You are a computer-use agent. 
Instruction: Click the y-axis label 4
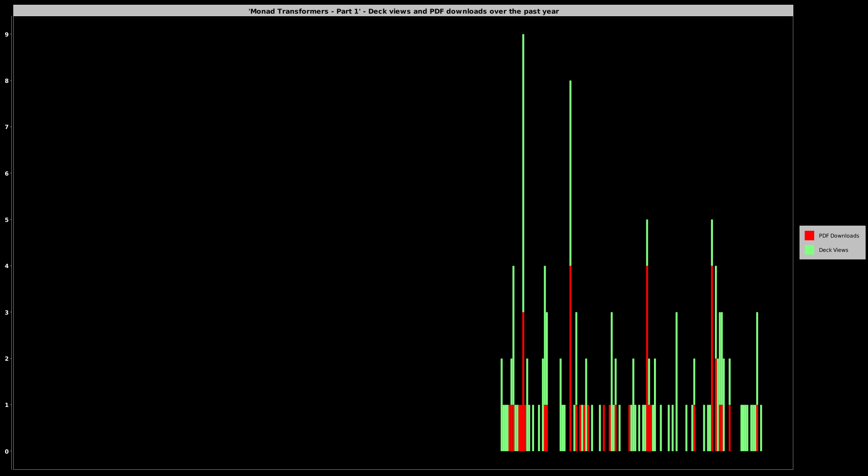coord(7,266)
